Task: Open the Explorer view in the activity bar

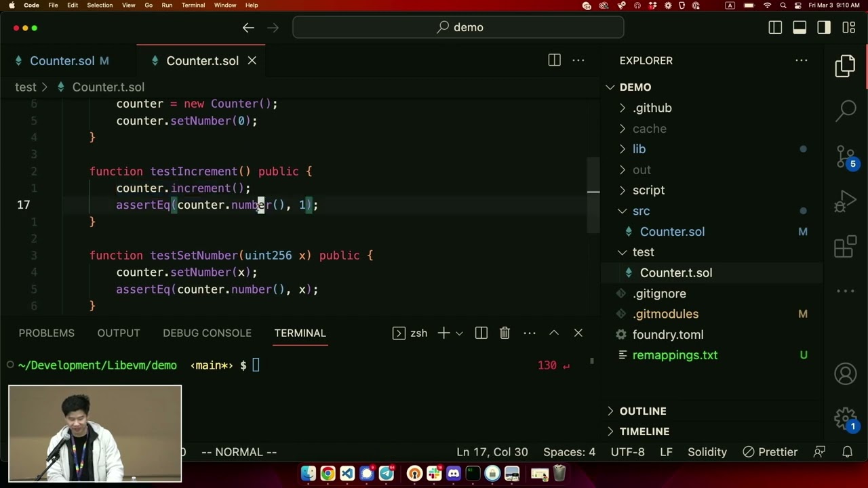Action: [846, 66]
